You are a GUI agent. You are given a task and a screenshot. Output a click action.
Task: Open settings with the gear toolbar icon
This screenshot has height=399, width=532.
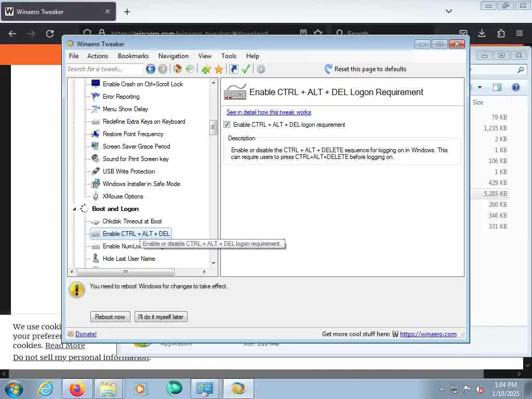coord(261,69)
